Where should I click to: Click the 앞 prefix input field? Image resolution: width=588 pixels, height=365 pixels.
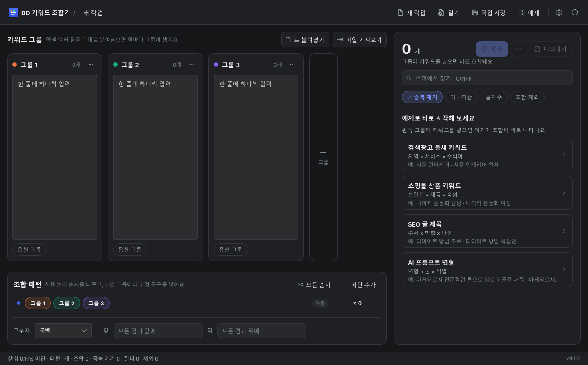coord(158,331)
